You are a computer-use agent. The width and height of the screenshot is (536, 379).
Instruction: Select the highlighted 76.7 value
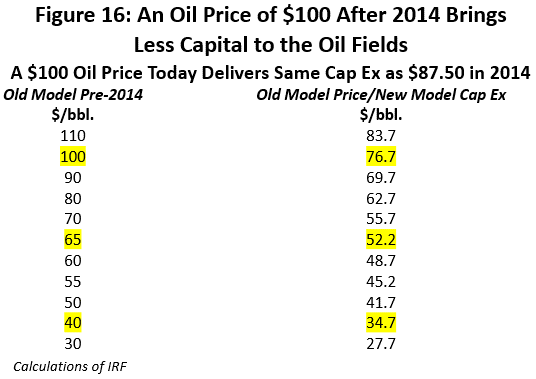pyautogui.click(x=381, y=157)
